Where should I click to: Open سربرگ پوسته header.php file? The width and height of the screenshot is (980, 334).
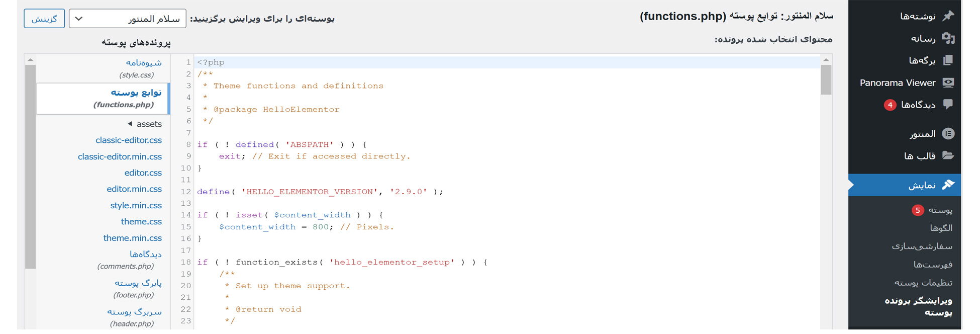click(x=135, y=317)
